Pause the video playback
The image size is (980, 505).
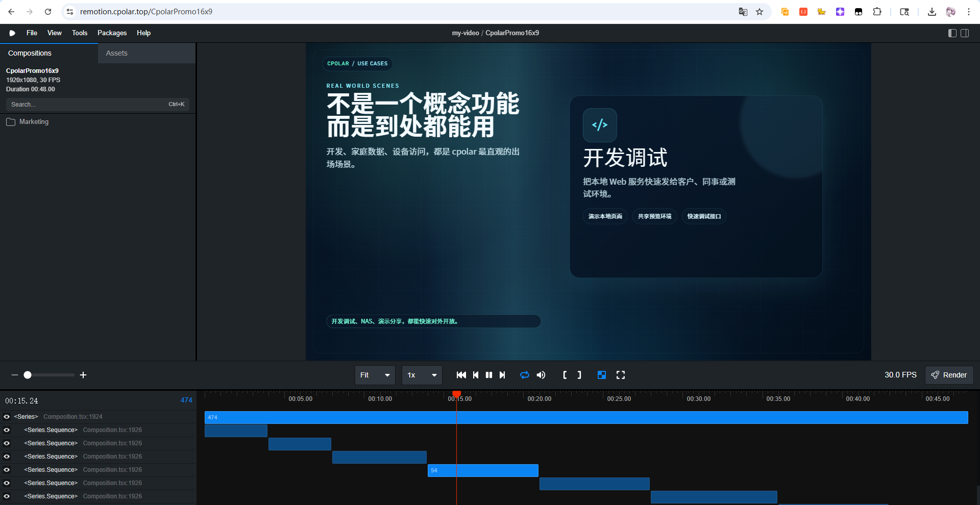point(489,375)
